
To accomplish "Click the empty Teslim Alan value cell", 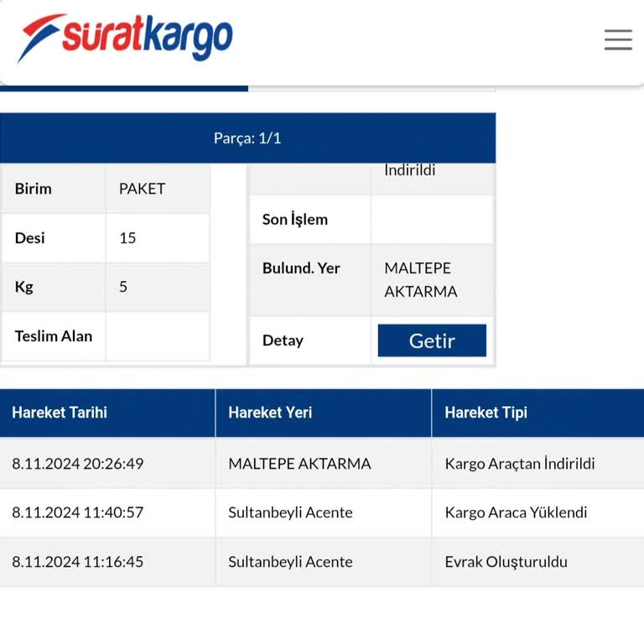I will coord(158,336).
